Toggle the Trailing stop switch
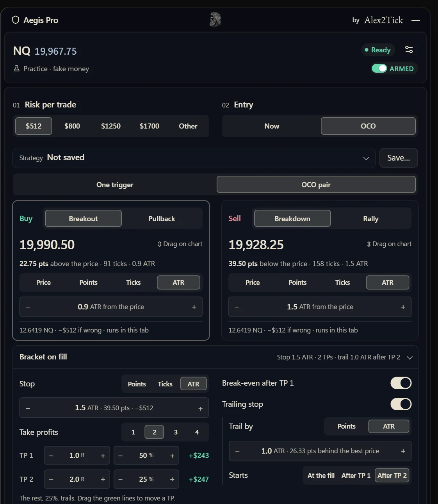 coord(401,404)
